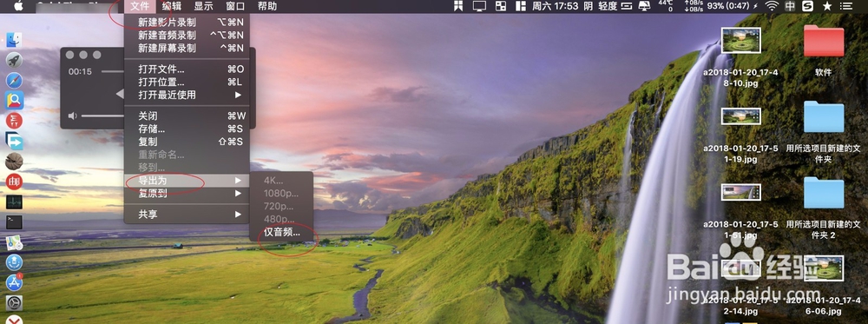Image resolution: width=868 pixels, height=324 pixels.
Task: Click the rewind button in player
Action: [x=120, y=94]
